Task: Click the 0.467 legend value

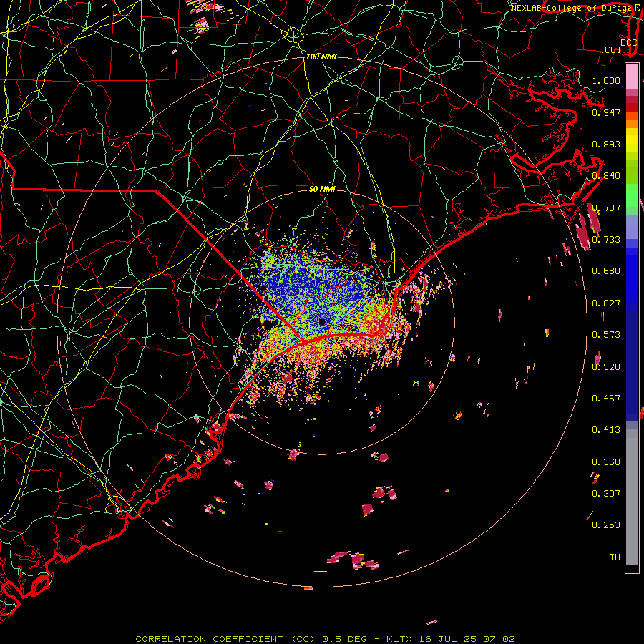Action: tap(606, 399)
